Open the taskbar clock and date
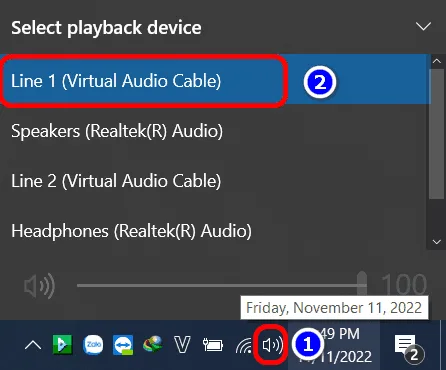The height and width of the screenshot is (370, 446). pos(334,345)
